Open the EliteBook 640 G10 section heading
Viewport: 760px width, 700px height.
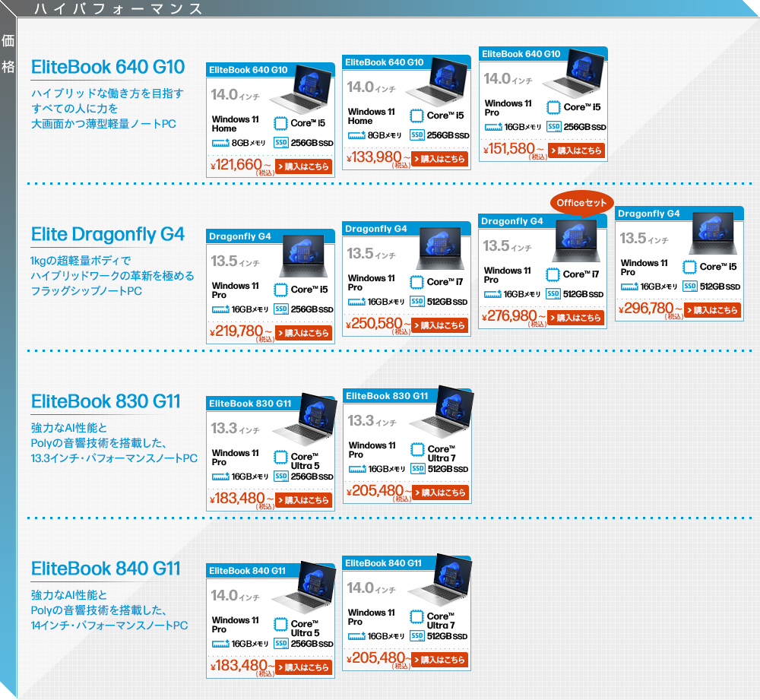108,67
